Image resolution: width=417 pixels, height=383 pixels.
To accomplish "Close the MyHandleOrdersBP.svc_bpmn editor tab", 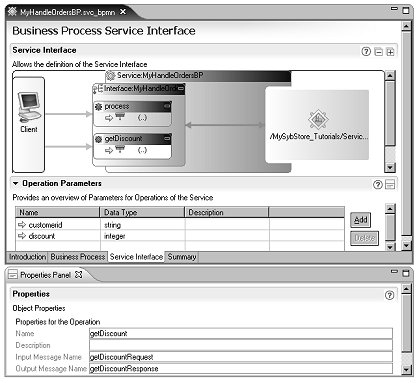I will (x=123, y=12).
